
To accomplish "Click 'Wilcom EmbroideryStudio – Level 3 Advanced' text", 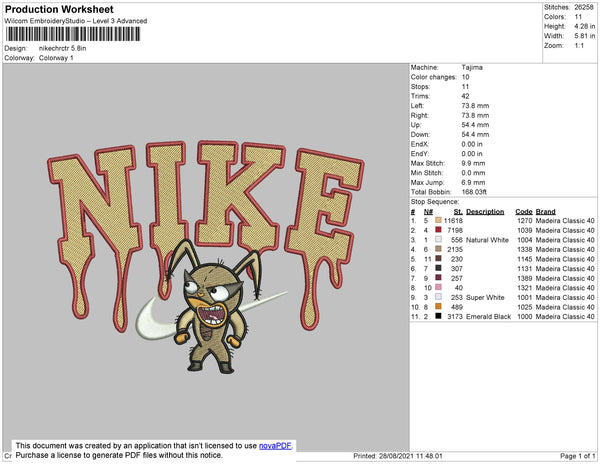I will 76,21.
